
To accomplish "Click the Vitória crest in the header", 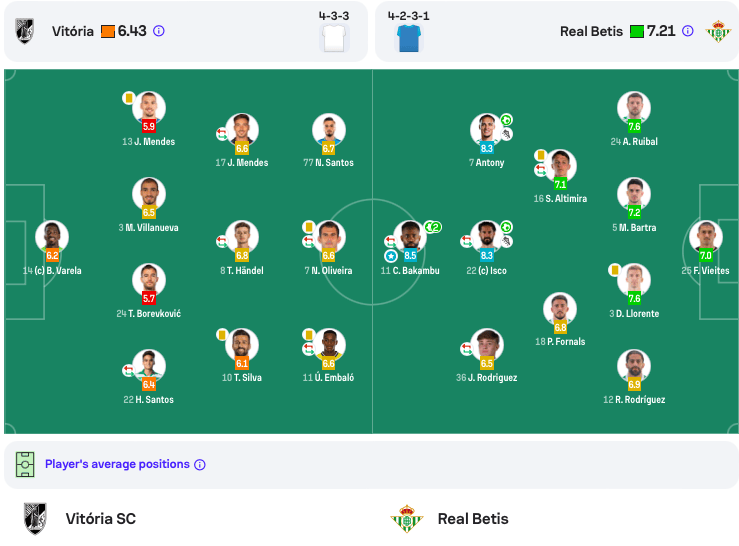I will click(25, 31).
